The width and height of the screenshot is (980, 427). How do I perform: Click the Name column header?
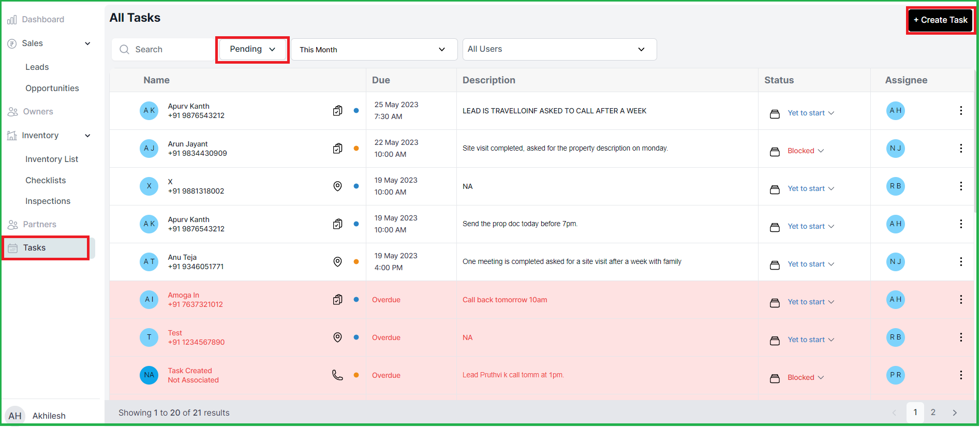click(157, 80)
